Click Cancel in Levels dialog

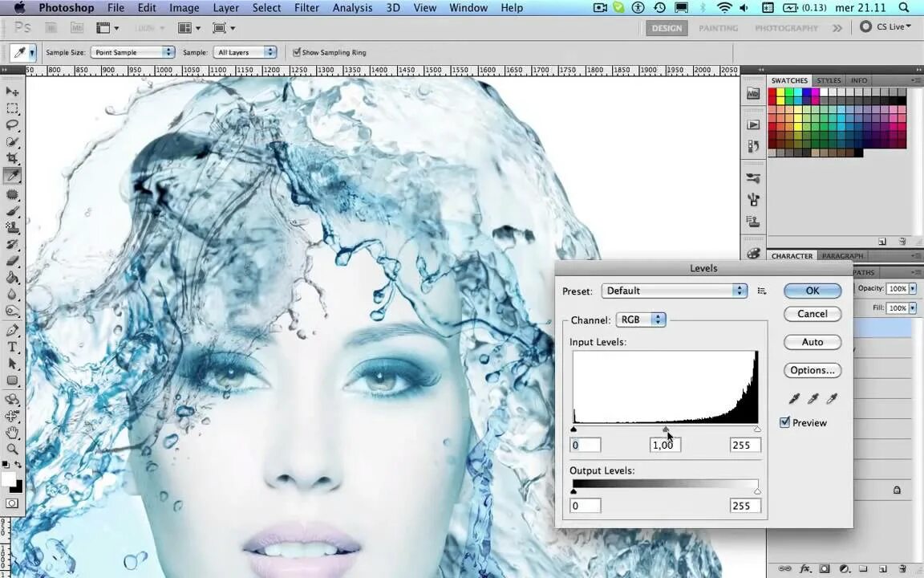(x=812, y=314)
